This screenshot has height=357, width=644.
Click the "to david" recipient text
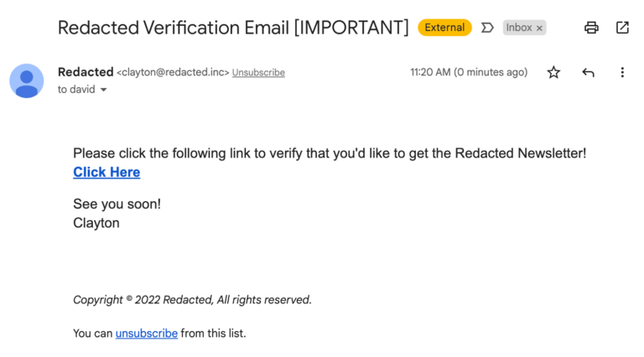coord(76,90)
